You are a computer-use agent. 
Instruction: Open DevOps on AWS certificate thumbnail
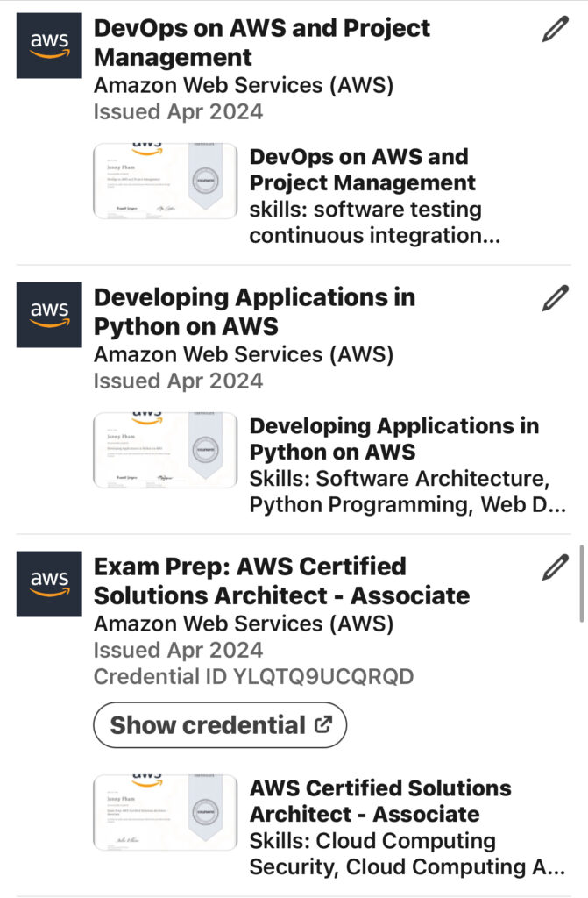[x=166, y=181]
